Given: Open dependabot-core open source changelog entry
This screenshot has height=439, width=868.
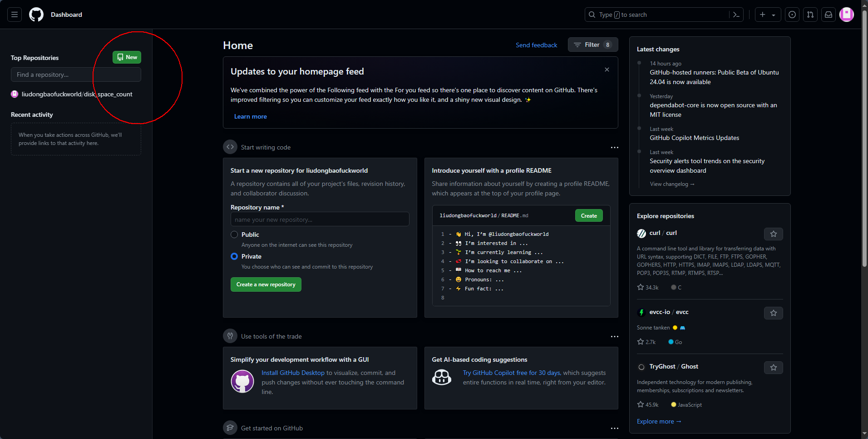Looking at the screenshot, I should point(713,110).
